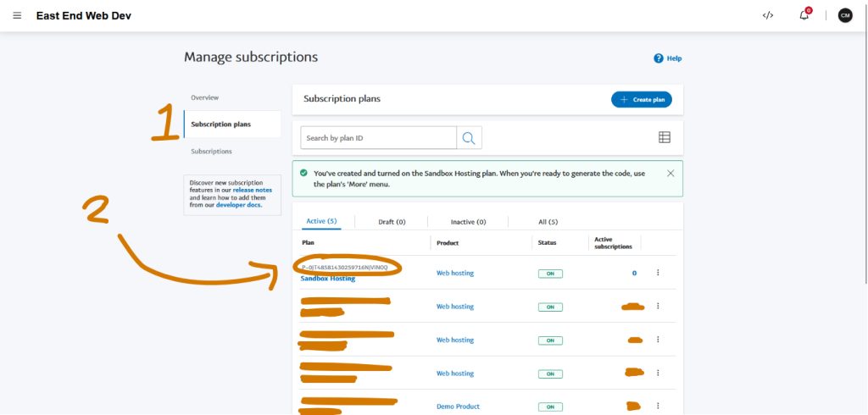Open the 0 active subscriptions count link

coord(634,273)
